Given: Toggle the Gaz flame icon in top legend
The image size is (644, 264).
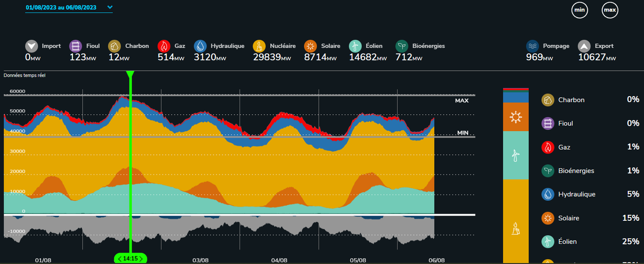Looking at the screenshot, I should click(164, 46).
